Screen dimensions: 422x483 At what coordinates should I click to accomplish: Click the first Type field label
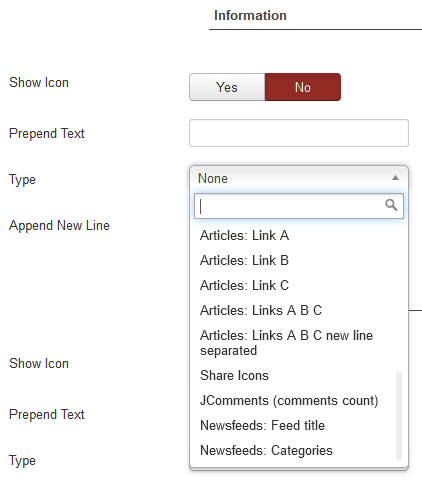coord(22,180)
